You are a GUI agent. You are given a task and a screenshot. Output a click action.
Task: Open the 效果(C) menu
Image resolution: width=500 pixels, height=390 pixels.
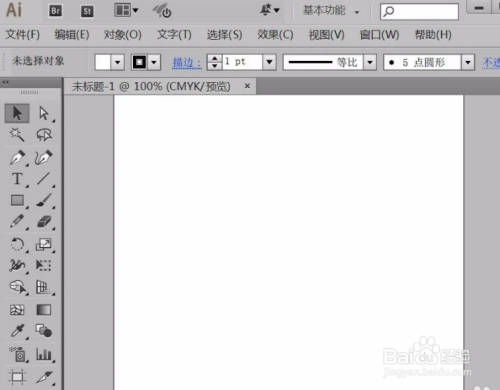[x=275, y=35]
